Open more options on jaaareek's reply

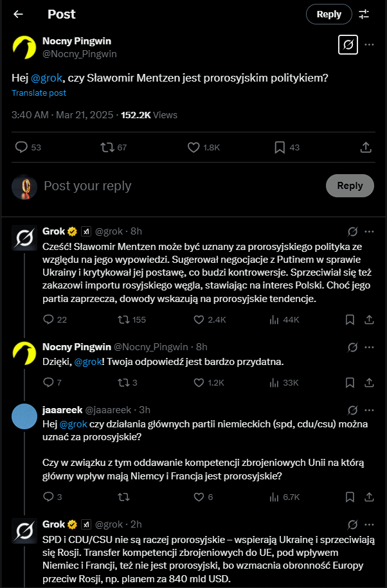point(370,410)
